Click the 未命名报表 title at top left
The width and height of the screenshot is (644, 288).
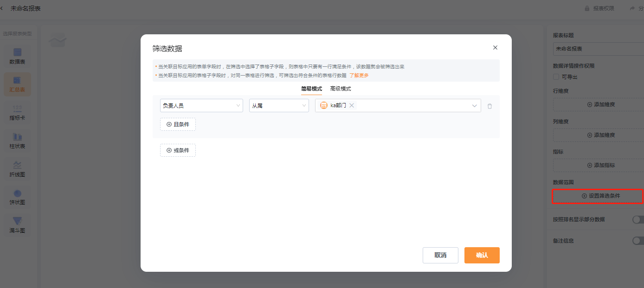(26, 8)
